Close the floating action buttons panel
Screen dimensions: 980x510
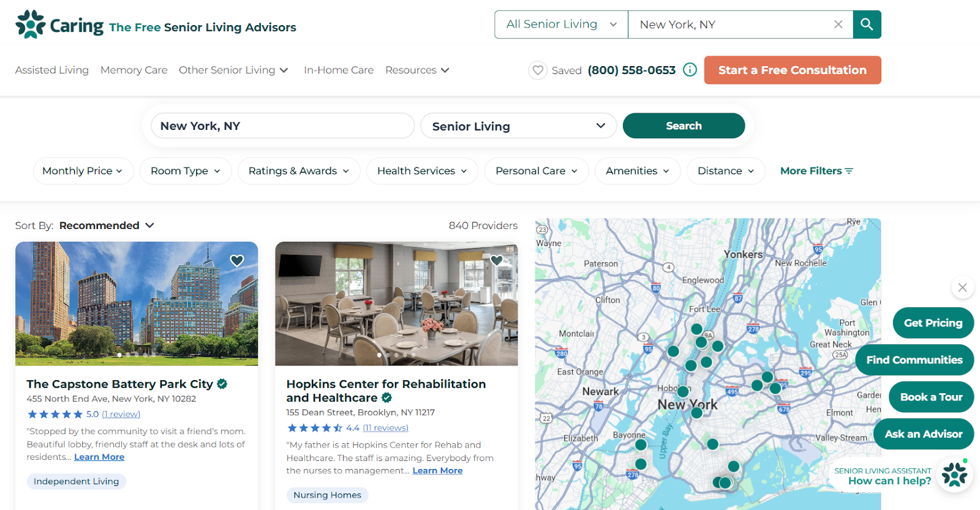[x=962, y=287]
